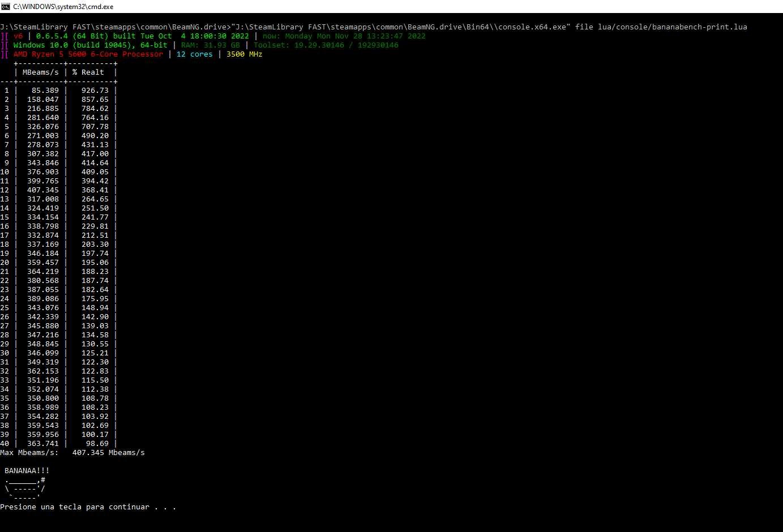Click the value 363.741 in row 40
This screenshot has height=532, width=783.
pos(43,444)
